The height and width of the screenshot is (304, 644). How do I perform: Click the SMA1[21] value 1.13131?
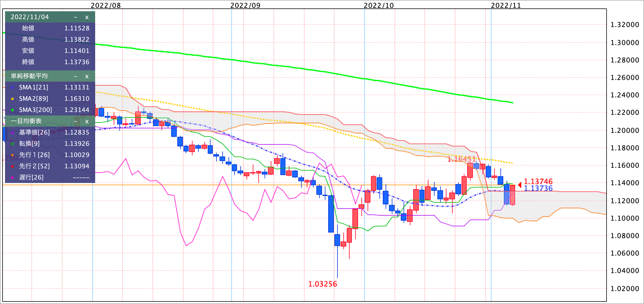point(77,87)
